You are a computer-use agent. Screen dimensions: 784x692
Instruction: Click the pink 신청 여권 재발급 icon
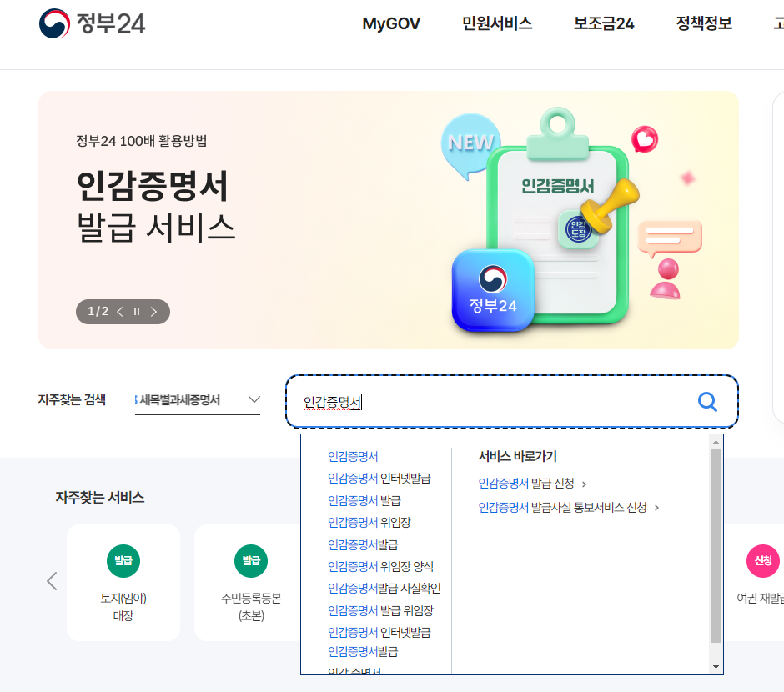[762, 560]
